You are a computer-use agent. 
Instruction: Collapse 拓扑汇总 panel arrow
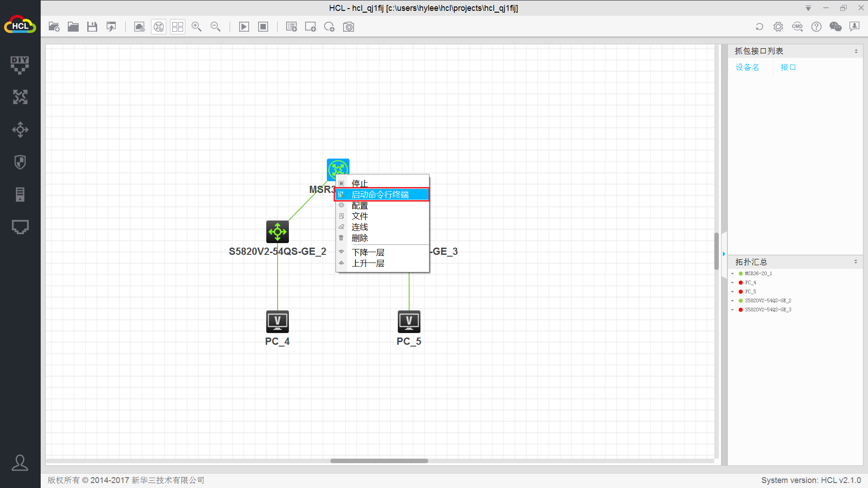[856, 262]
